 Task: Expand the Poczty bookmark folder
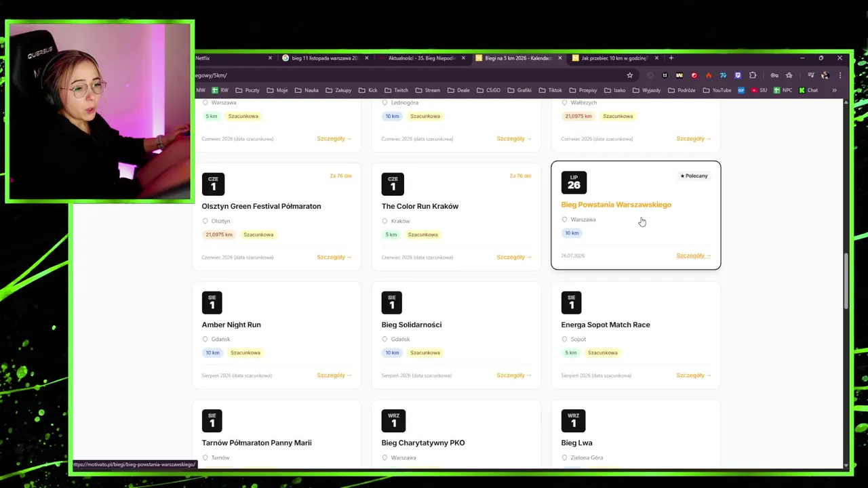247,90
